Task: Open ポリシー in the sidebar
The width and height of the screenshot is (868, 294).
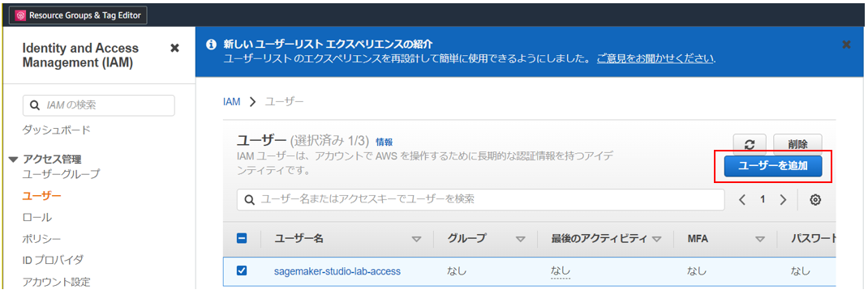Action: coord(41,239)
